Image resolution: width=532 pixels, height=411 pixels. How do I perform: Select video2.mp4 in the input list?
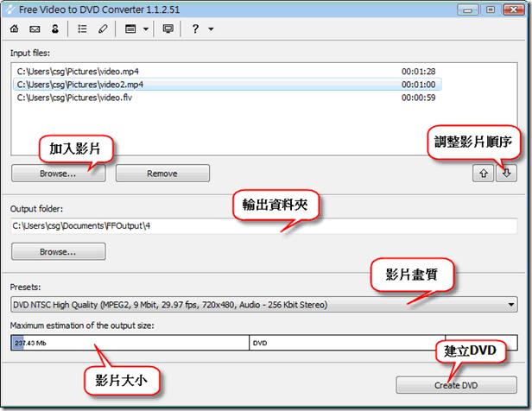pyautogui.click(x=227, y=85)
